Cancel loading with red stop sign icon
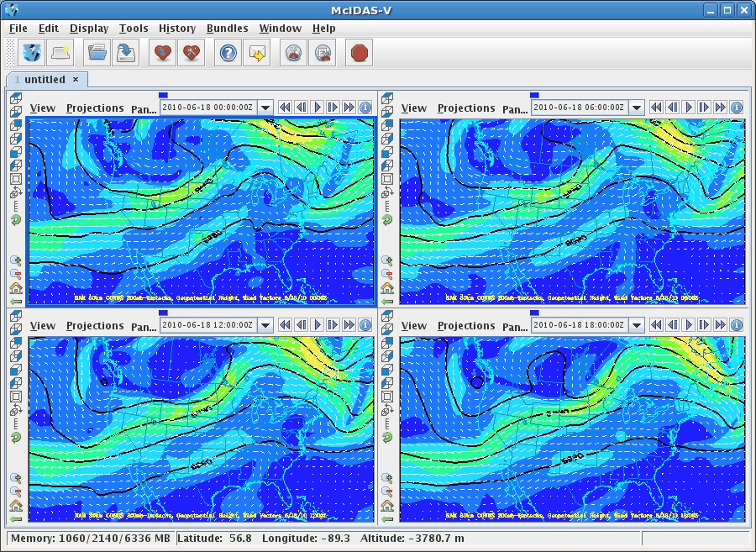 point(359,51)
